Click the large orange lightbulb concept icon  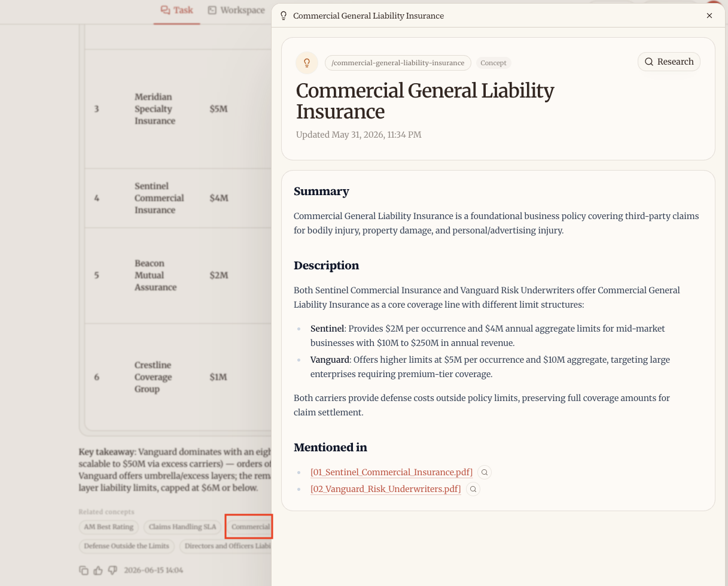coord(307,63)
